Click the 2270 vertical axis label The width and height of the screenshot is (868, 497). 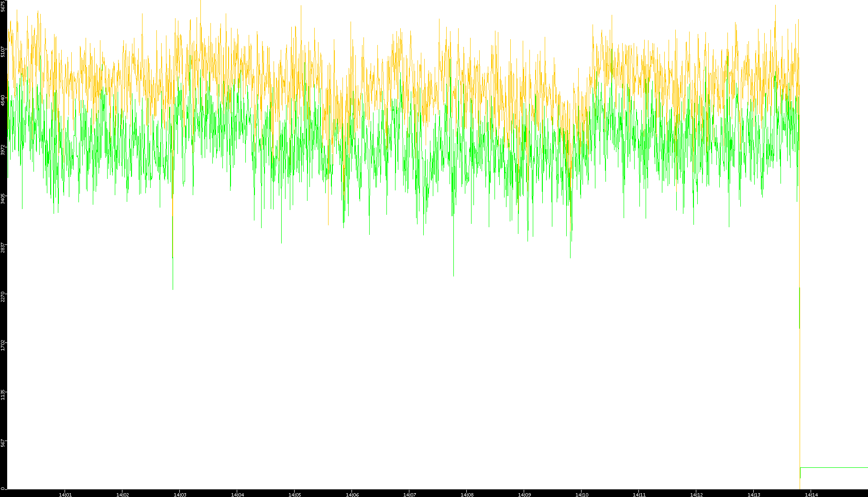click(x=3, y=296)
